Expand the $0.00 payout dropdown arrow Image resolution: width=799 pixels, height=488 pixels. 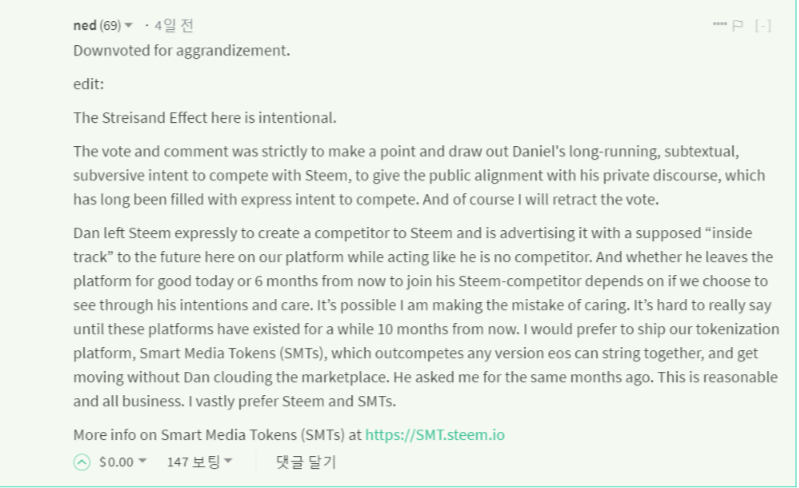point(142,462)
